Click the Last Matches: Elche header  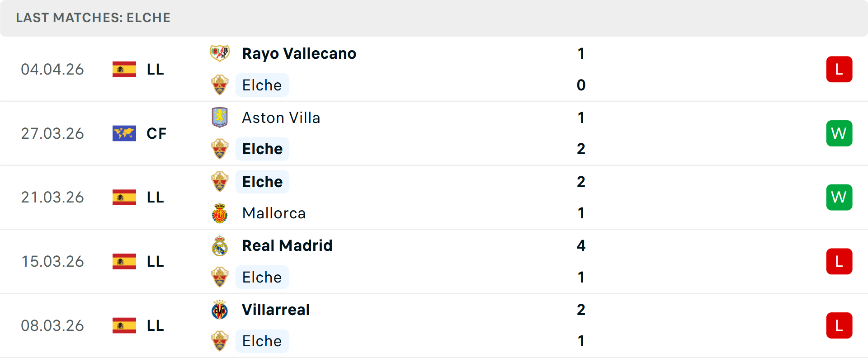93,18
